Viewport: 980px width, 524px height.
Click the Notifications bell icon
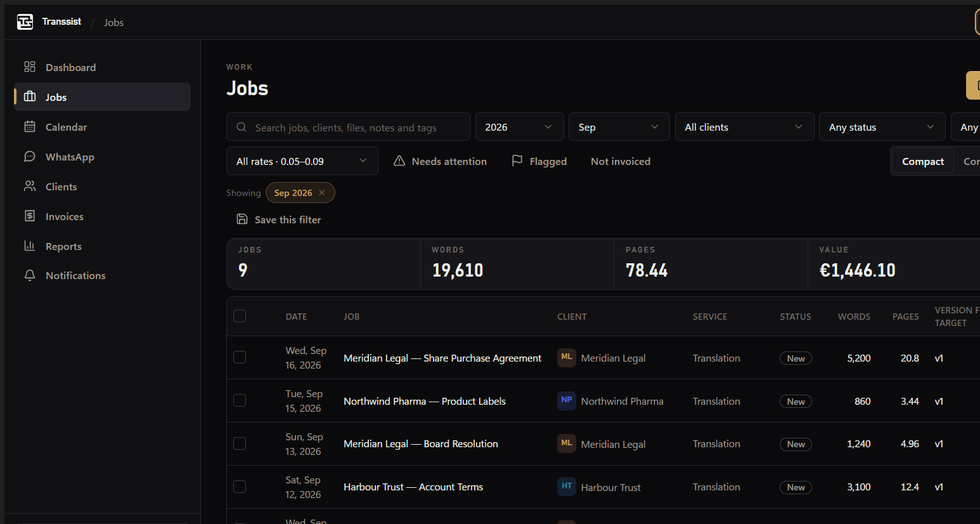point(30,275)
